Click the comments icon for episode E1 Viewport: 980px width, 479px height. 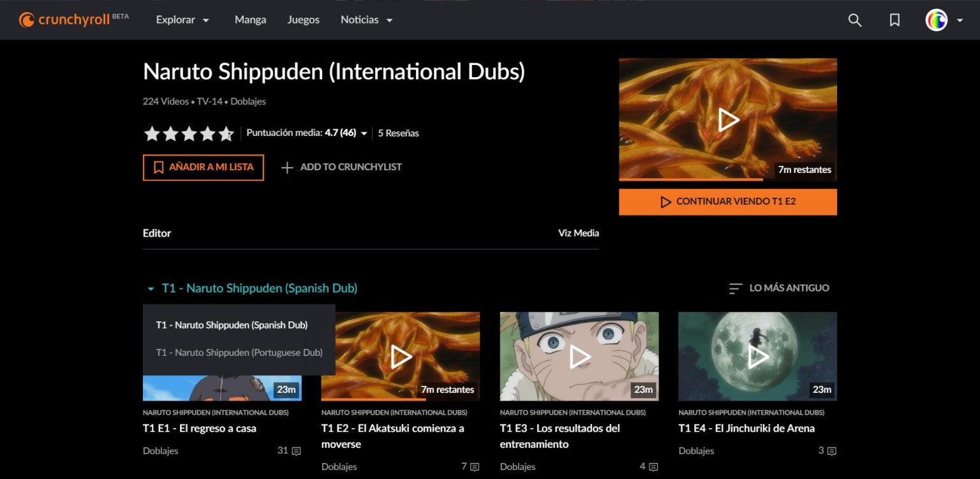[296, 451]
